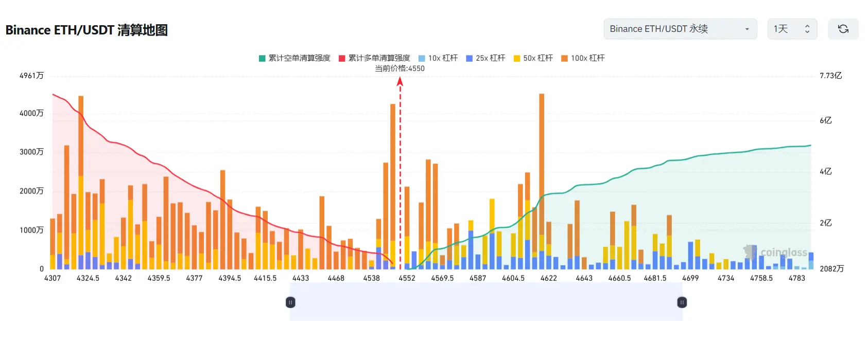Click the x-axis label 4342
This screenshot has width=868, height=343.
[x=124, y=278]
